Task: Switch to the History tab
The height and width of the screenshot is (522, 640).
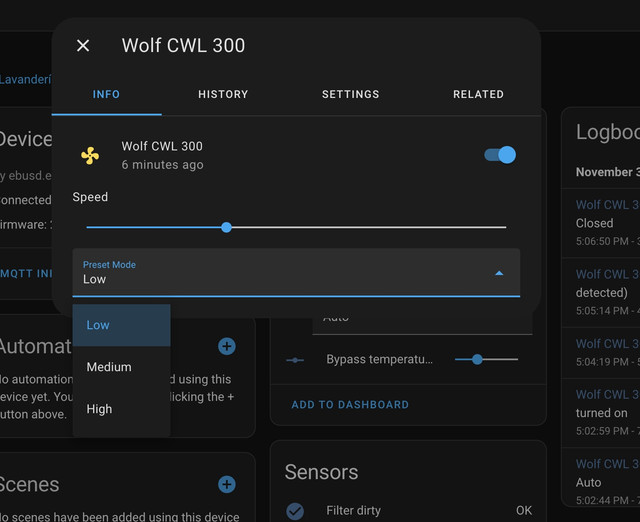Action: pyautogui.click(x=223, y=94)
